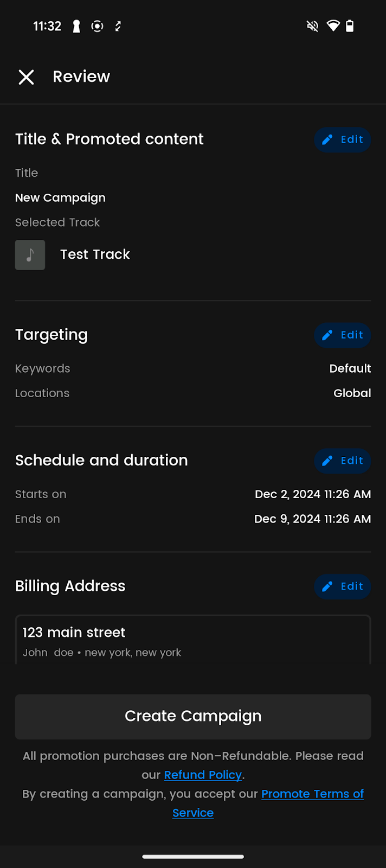Tap the Test Track name
The image size is (386, 868).
pos(95,255)
